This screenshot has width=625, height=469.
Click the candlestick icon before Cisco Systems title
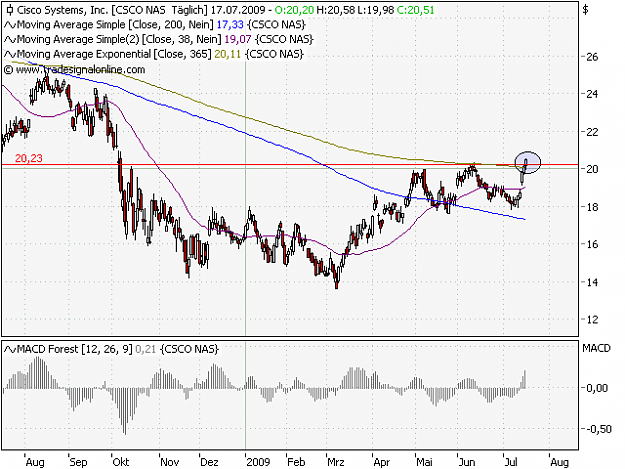tap(10, 10)
